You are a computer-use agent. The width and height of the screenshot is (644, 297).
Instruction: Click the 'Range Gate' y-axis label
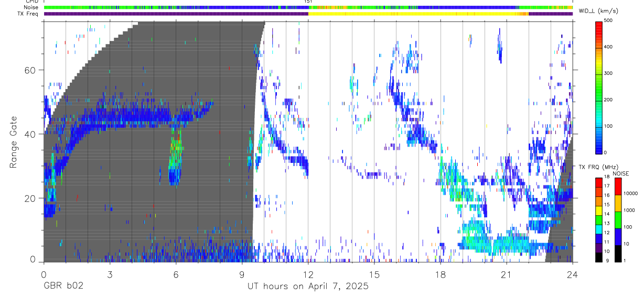point(14,142)
